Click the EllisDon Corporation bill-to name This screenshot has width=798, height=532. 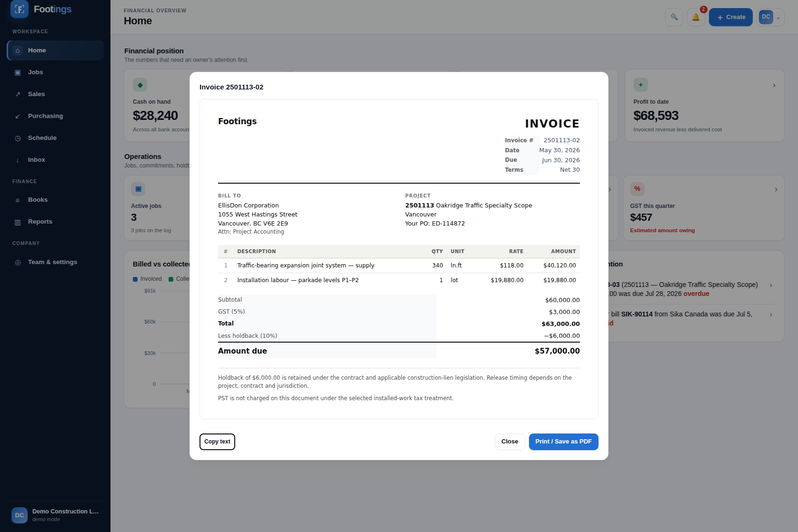[x=249, y=206]
